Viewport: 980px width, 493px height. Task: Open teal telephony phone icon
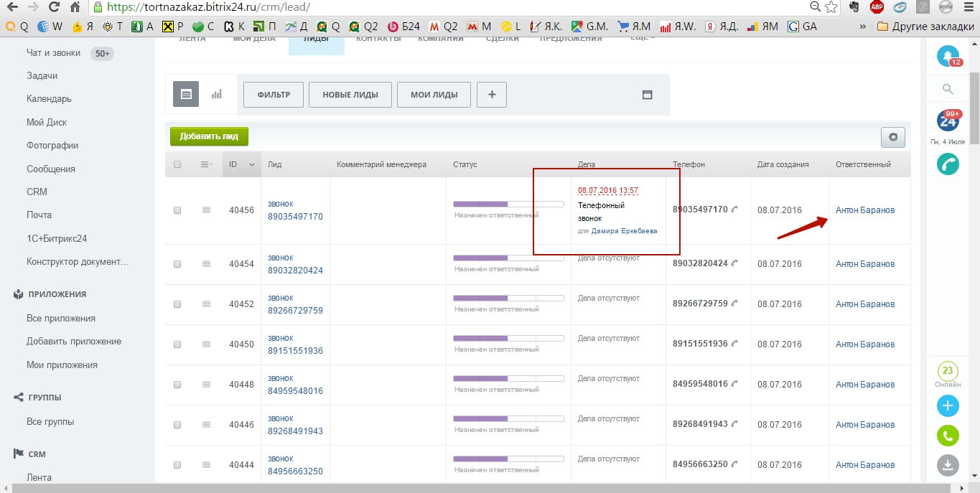click(948, 164)
